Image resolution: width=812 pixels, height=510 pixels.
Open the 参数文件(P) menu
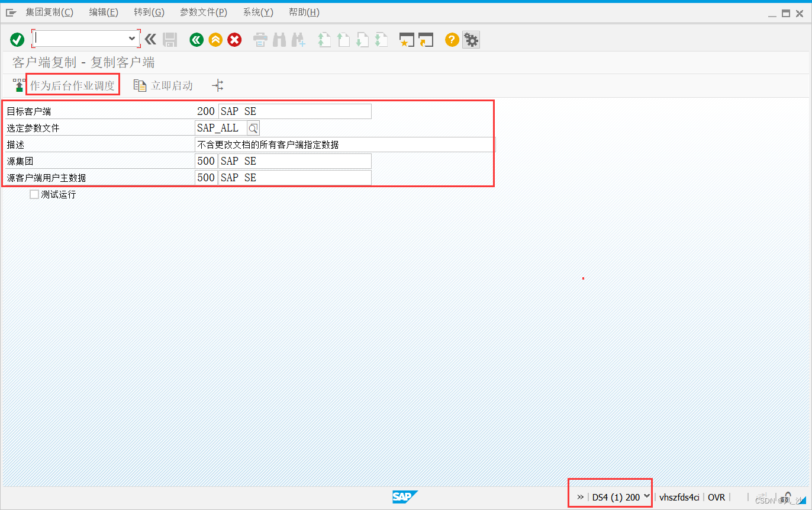[204, 12]
